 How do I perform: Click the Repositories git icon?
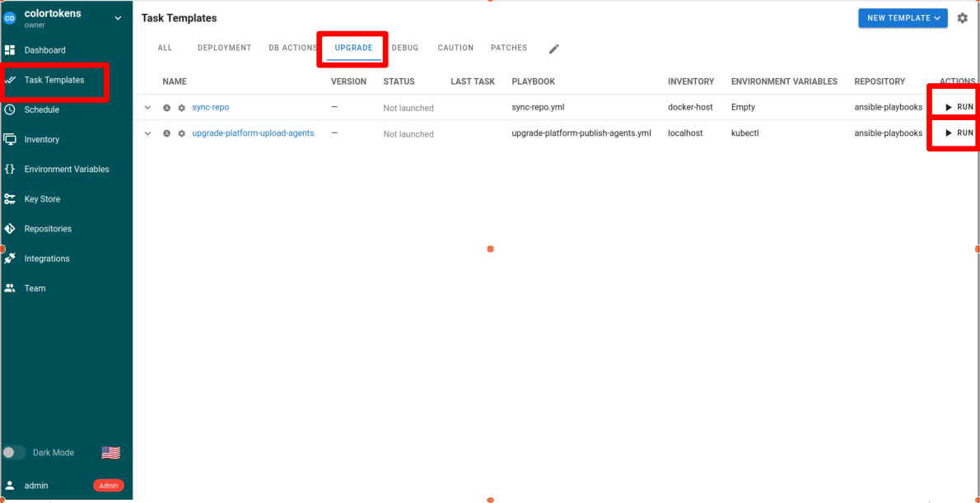tap(10, 229)
